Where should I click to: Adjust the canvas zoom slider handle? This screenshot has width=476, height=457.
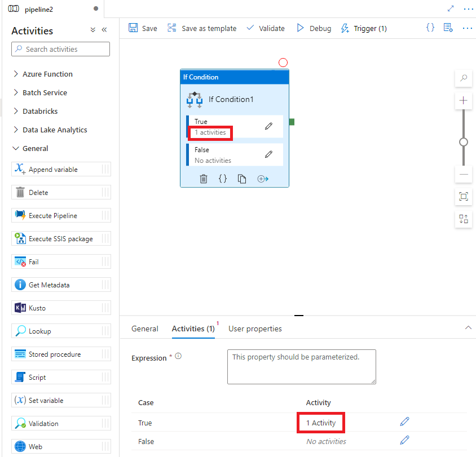point(464,142)
